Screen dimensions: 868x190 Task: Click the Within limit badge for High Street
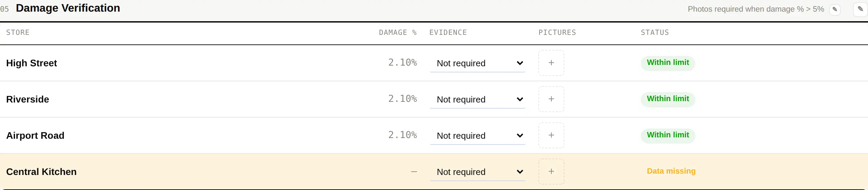[x=668, y=63]
